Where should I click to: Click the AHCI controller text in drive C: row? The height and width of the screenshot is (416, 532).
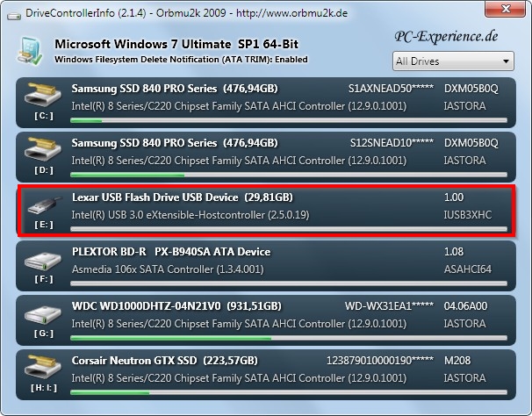[239, 106]
